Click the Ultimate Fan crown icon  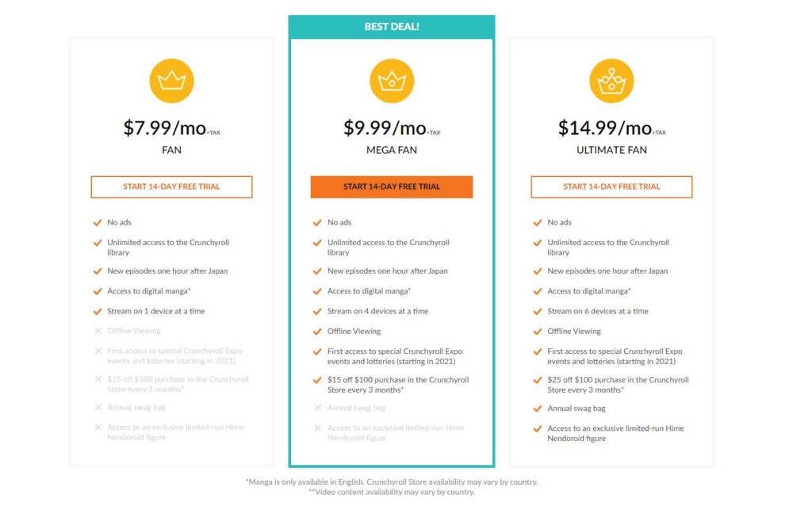click(x=611, y=81)
